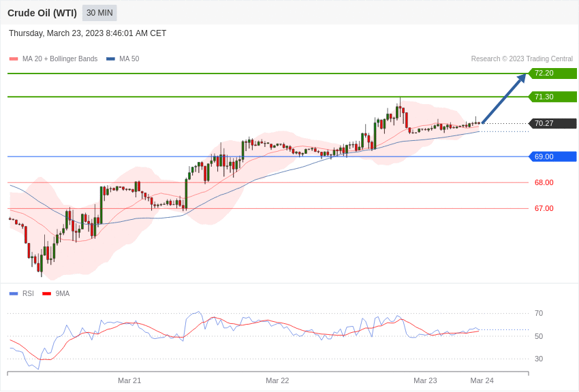
Task: Click the 70.27 current price tag
Action: tap(553, 123)
